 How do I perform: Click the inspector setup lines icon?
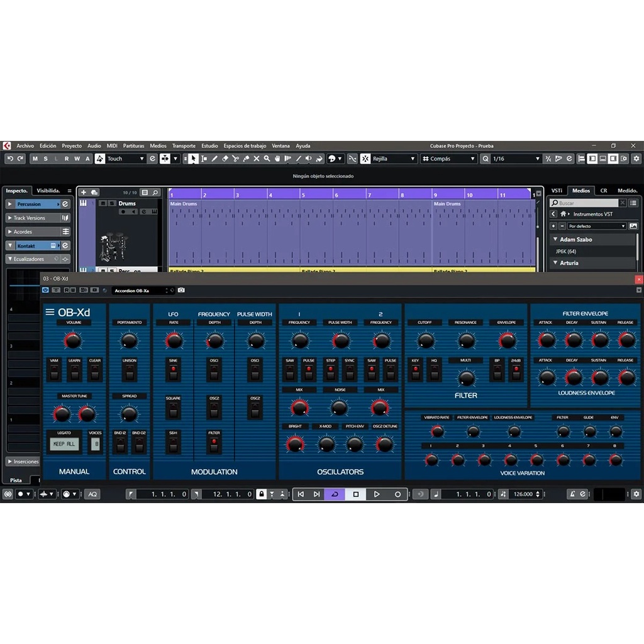[69, 191]
